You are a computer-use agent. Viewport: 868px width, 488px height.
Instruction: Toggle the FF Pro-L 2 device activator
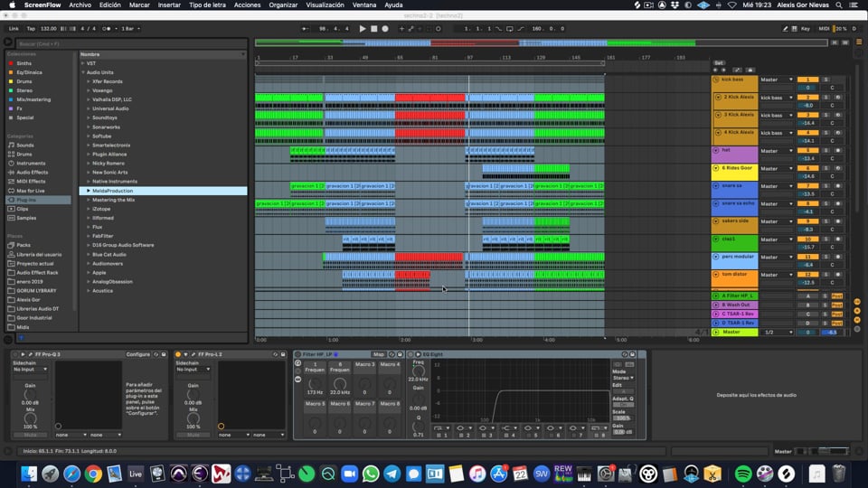pos(178,354)
